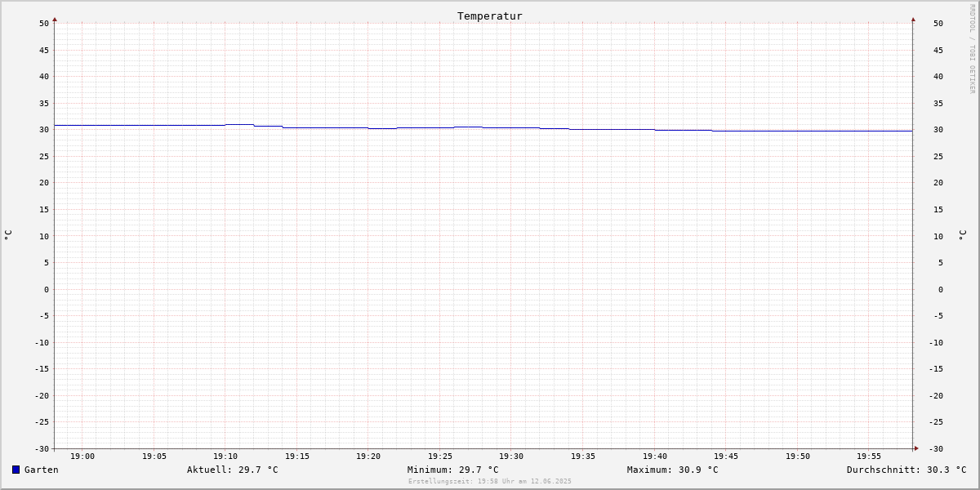Select the "Garten" legend label
Image resolution: width=980 pixels, height=490 pixels.
pyautogui.click(x=42, y=470)
